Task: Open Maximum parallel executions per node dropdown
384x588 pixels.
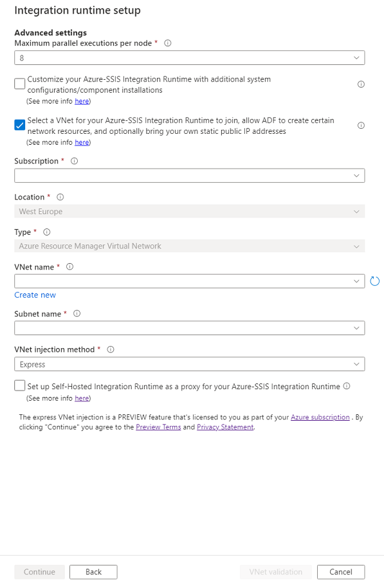Action: [189, 58]
